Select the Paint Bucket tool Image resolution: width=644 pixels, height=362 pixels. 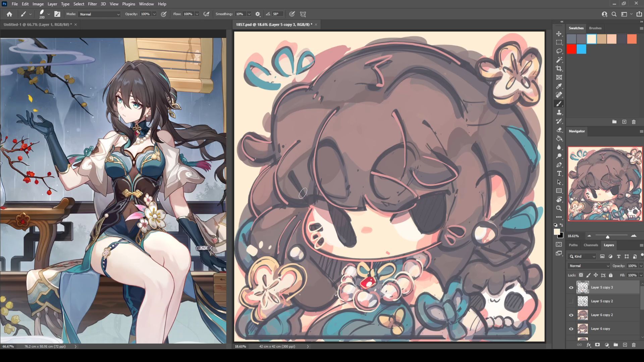point(559,139)
